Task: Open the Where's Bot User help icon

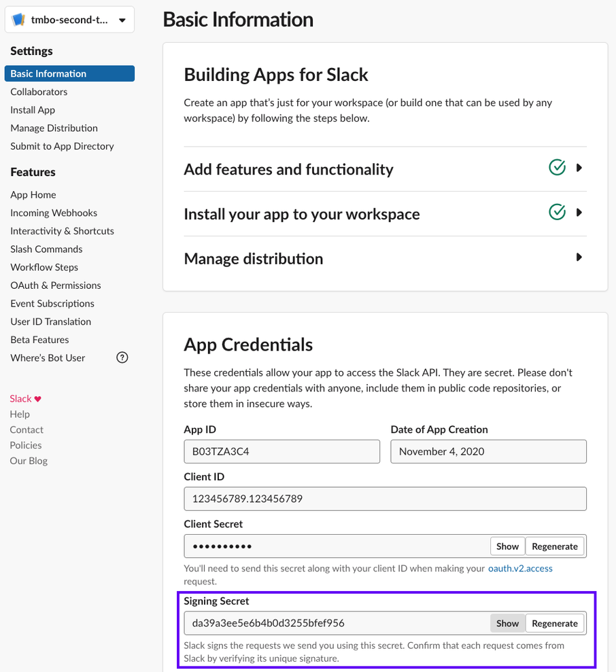Action: tap(122, 357)
